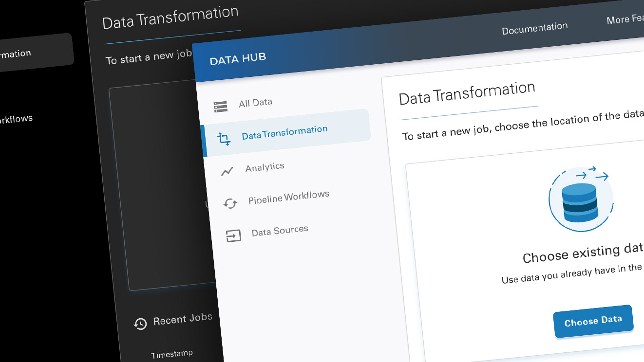Viewport: 644px width, 362px height.
Task: Open Data Sources section
Action: point(280,231)
